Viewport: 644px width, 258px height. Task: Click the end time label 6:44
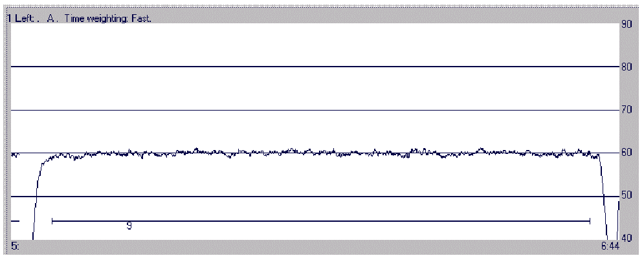click(x=610, y=246)
